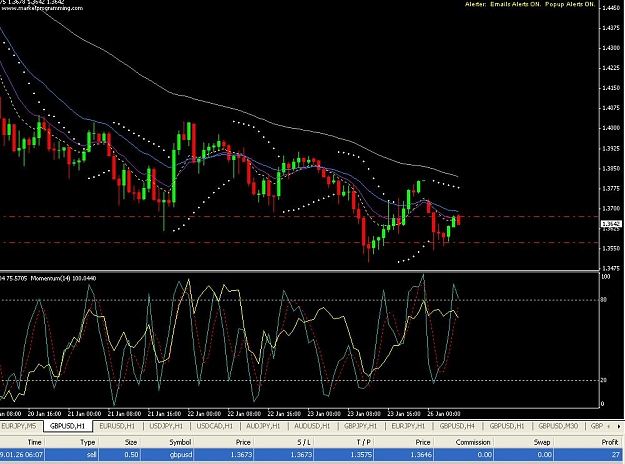Click the profit value 27
Image resolution: width=625 pixels, height=464 pixels.
(x=590, y=454)
